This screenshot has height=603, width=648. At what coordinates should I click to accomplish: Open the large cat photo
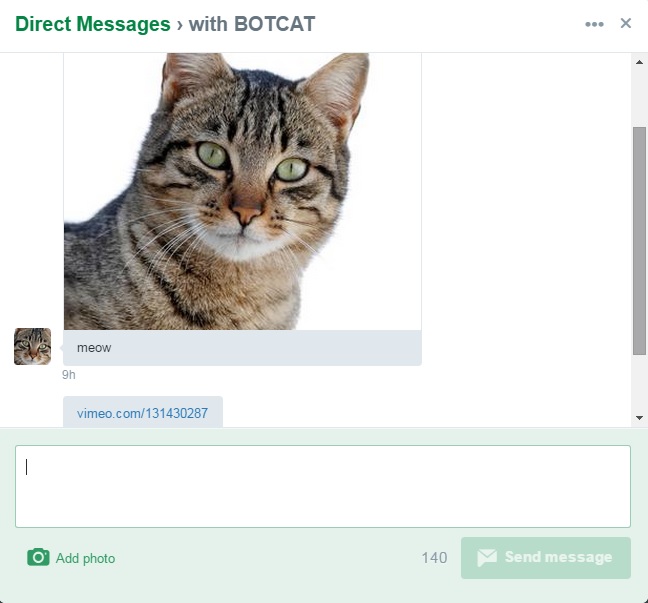coord(243,191)
